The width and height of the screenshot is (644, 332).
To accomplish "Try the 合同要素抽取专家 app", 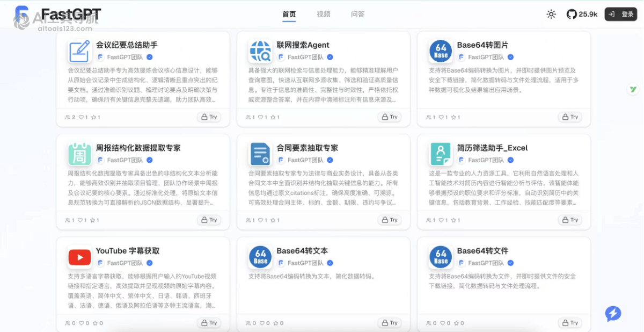I will pyautogui.click(x=390, y=220).
